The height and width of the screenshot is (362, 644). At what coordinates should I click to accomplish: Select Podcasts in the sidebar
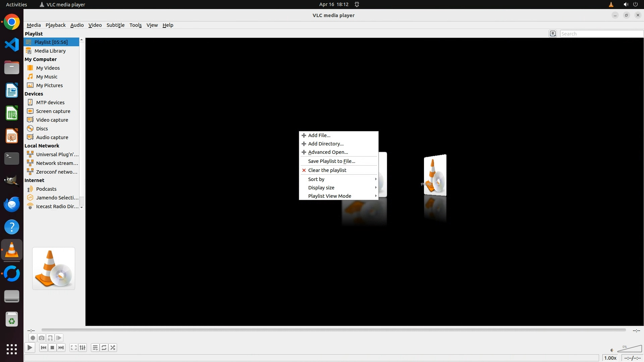[x=46, y=189]
